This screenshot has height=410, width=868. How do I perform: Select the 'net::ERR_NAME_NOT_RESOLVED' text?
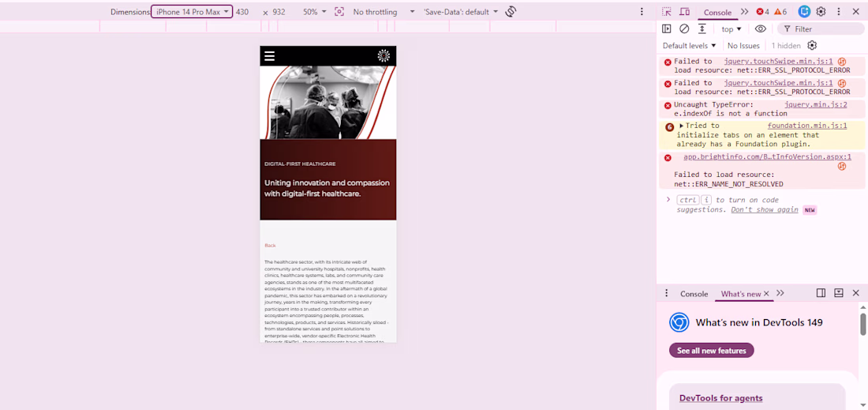click(x=728, y=184)
